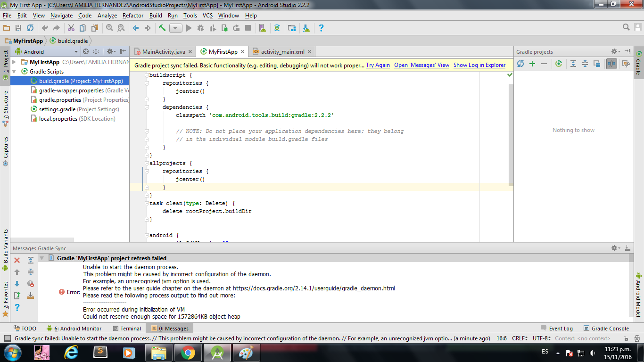The image size is (644, 362).
Task: Click the green plus Attach Gradle project icon
Action: point(532,64)
